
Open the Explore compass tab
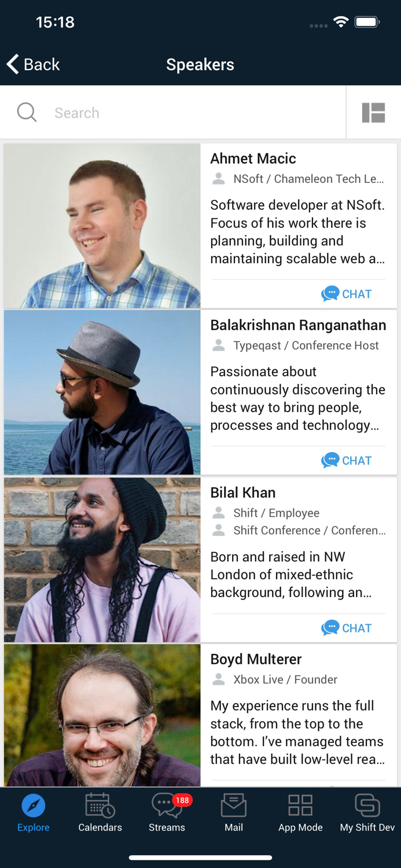click(34, 812)
